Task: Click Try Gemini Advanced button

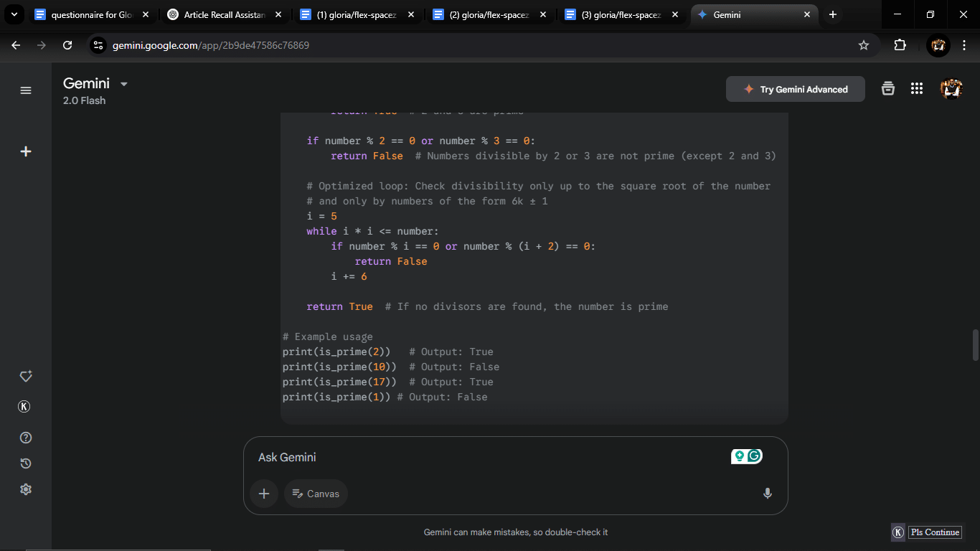Action: click(x=795, y=90)
